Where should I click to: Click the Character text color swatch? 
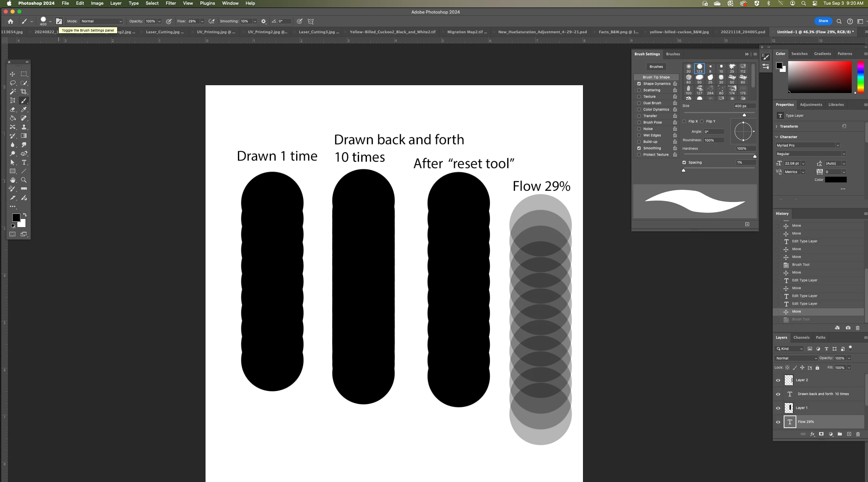point(835,180)
